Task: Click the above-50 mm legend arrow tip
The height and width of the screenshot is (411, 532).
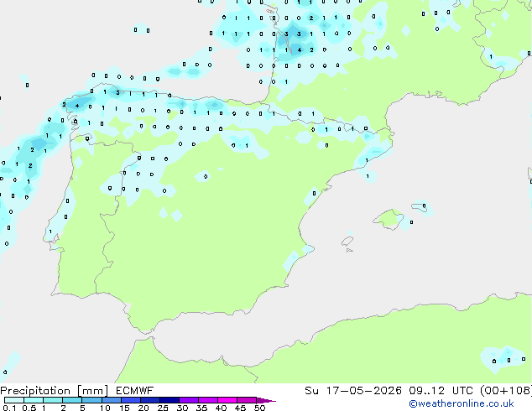Action: tap(266, 400)
